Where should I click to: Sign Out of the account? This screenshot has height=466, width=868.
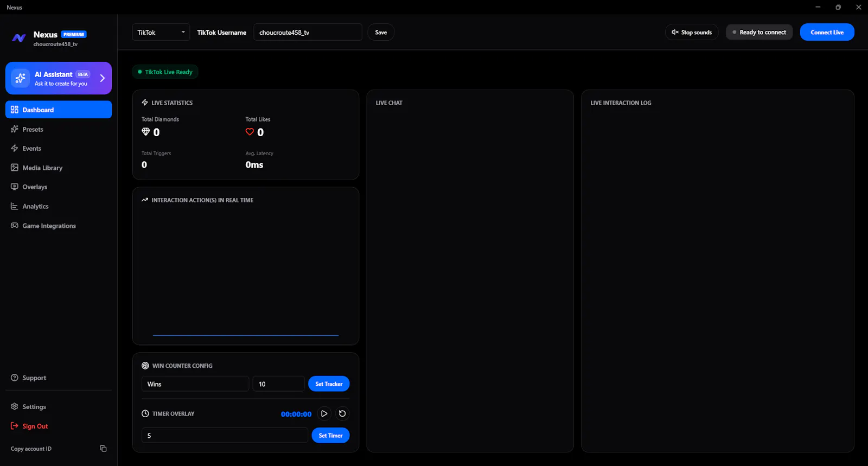click(59, 426)
